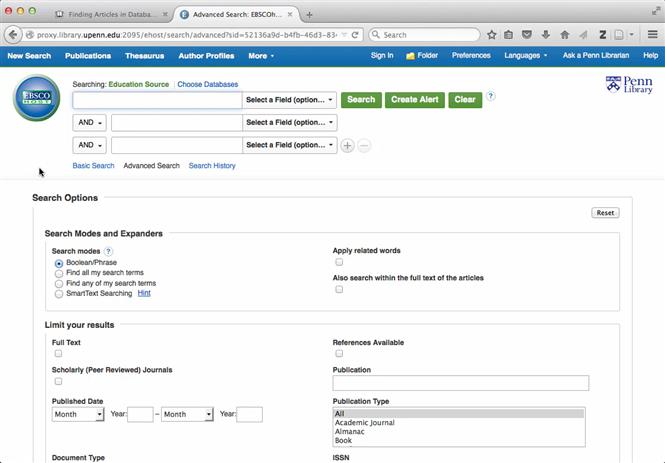Screen dimensions: 665x463
Task: Select Find all my search terms
Action: point(59,273)
